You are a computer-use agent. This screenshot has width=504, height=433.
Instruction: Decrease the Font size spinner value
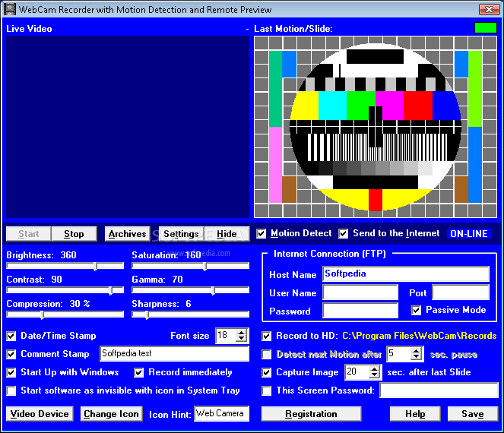[241, 339]
